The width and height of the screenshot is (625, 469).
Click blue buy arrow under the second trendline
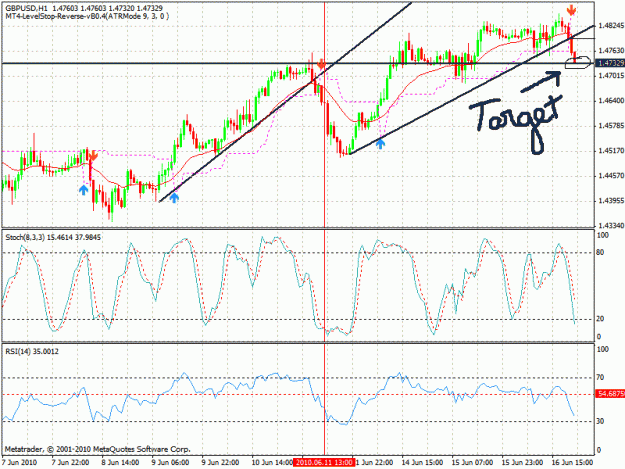tap(381, 144)
